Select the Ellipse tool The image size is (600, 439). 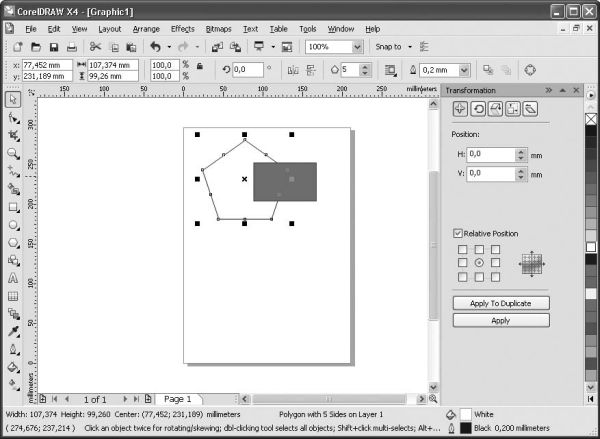click(13, 224)
